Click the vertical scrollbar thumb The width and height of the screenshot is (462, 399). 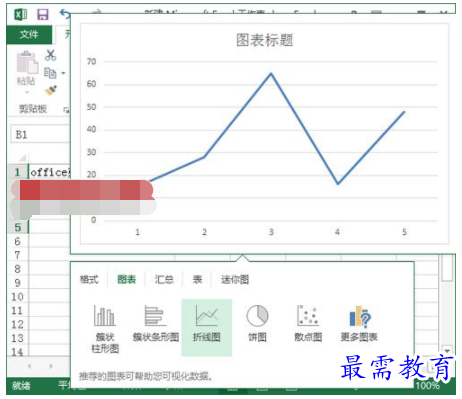(447, 268)
